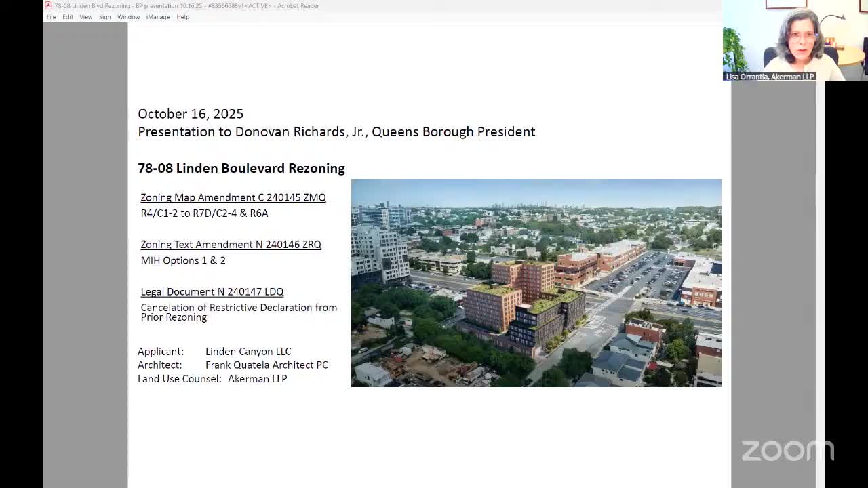
Task: Click the Lisa Orrantia, Akerman LLP name label
Action: tap(769, 77)
